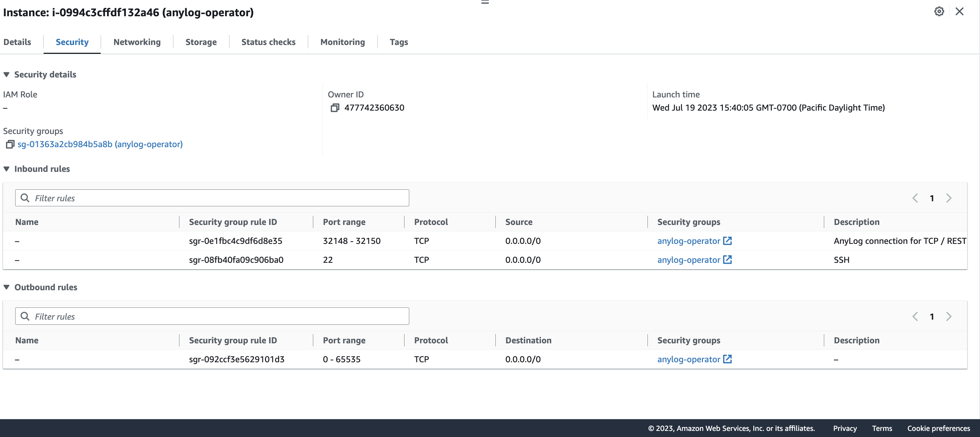Open the Networking tab
Image resolution: width=980 pixels, height=437 pixels.
(137, 42)
